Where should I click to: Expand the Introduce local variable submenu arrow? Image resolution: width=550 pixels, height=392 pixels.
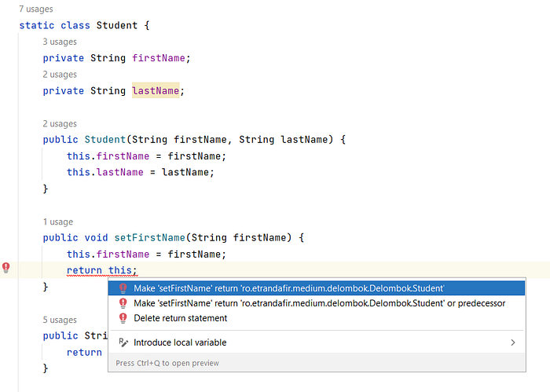513,343
